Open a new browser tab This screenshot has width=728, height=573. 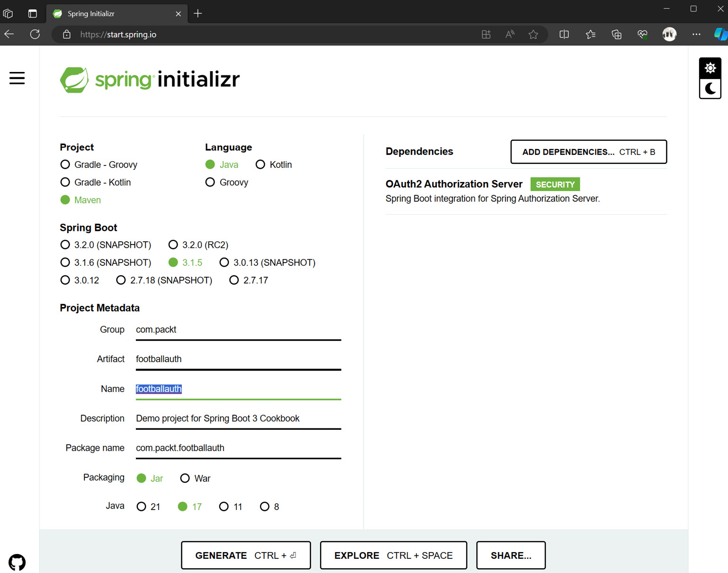[198, 13]
